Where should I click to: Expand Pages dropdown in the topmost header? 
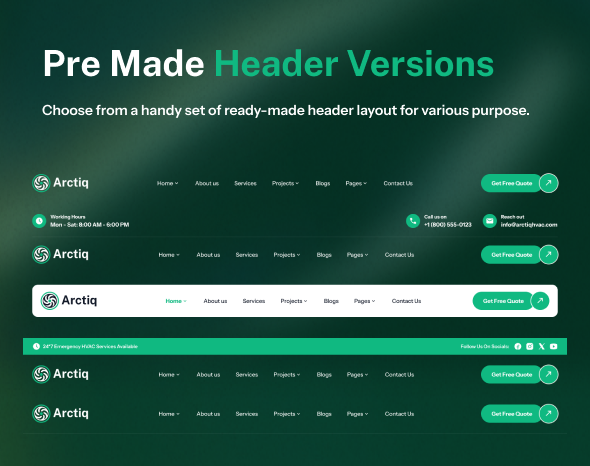pyautogui.click(x=356, y=183)
